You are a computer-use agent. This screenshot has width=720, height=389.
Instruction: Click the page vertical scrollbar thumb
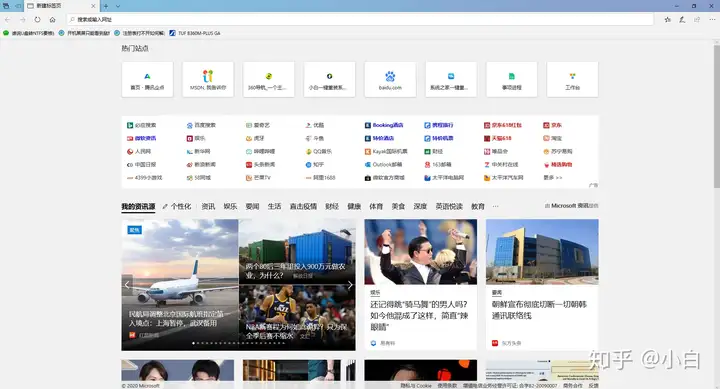(716, 116)
